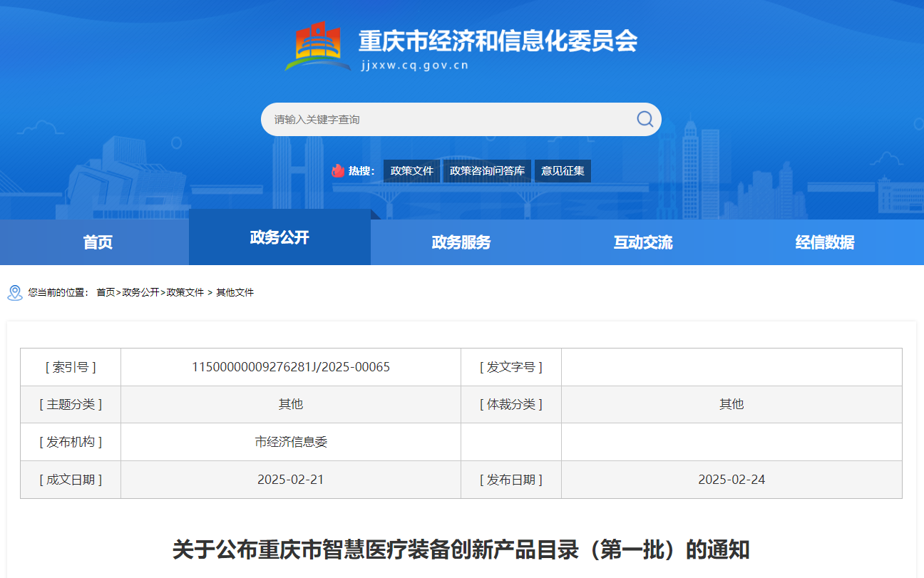Click the magnifier search icon
924x578 pixels.
pyautogui.click(x=644, y=119)
